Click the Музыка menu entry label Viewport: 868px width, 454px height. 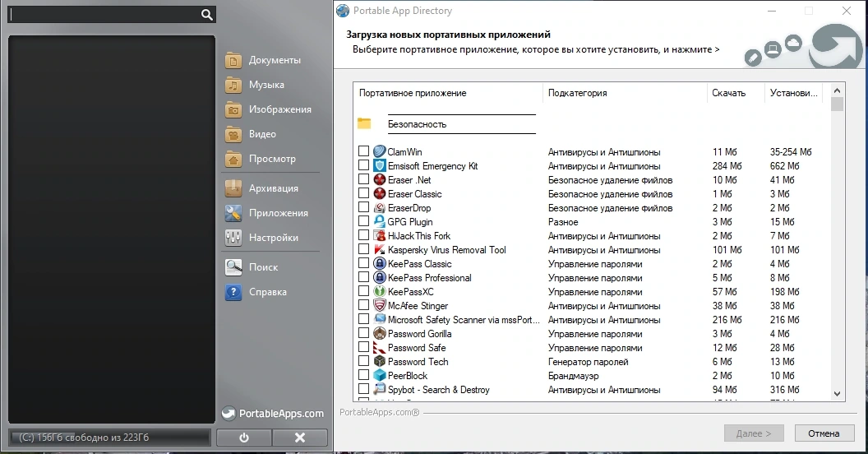tap(266, 86)
